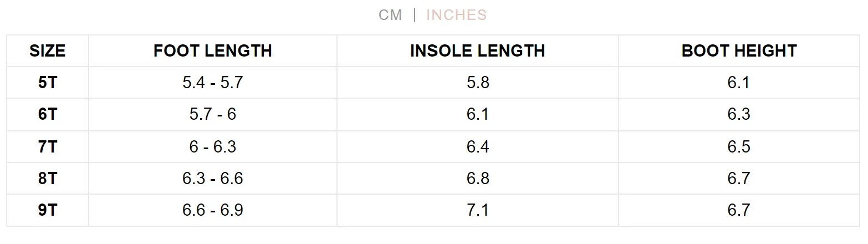Select the 8T size row label
This screenshot has height=244, width=868.
[x=48, y=178]
